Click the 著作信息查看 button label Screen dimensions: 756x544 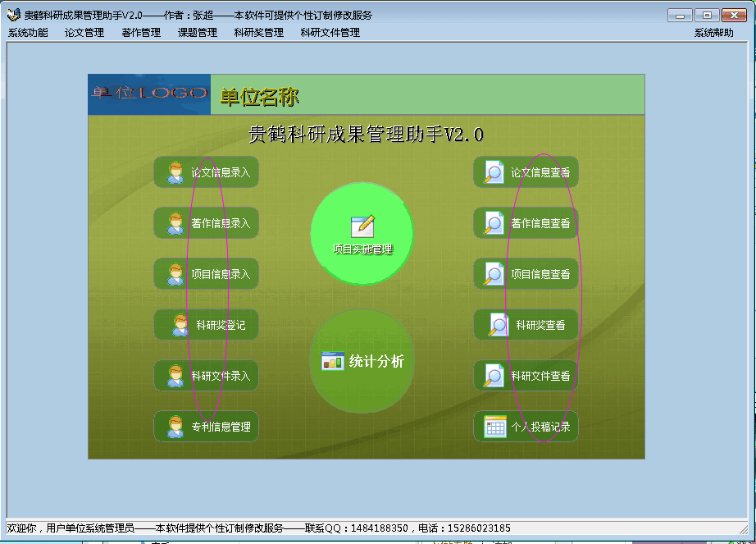pos(540,223)
